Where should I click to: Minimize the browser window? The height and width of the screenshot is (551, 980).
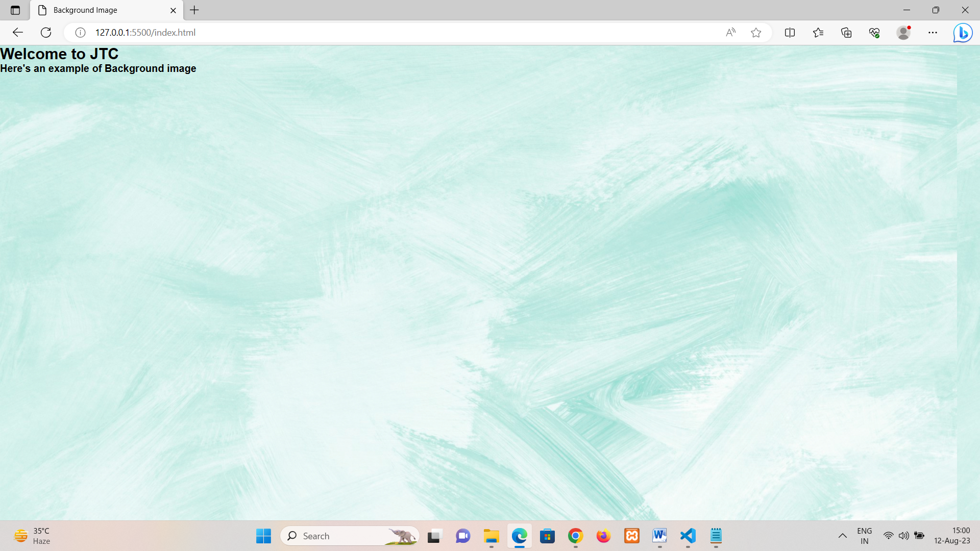(906, 10)
